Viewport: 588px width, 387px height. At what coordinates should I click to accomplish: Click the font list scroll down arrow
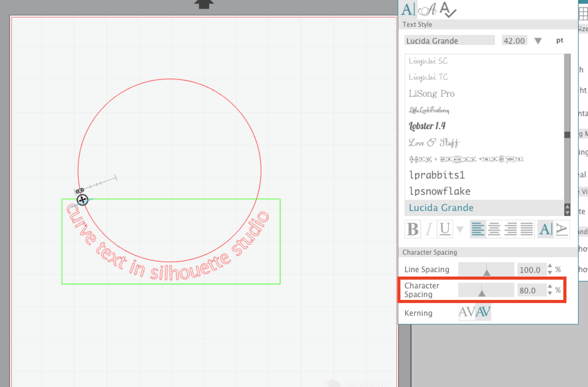[567, 212]
